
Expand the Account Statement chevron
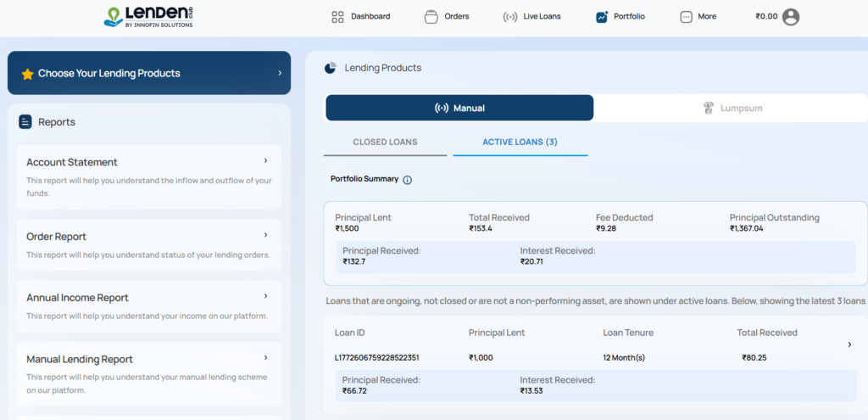coord(265,160)
